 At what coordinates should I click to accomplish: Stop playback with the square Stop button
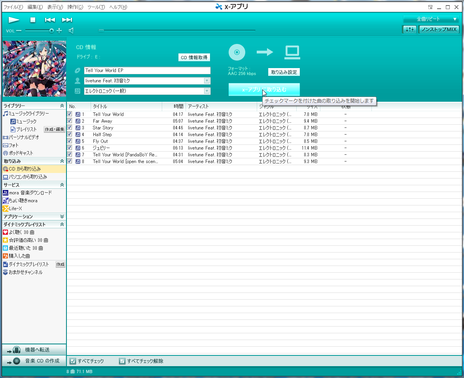pos(33,20)
